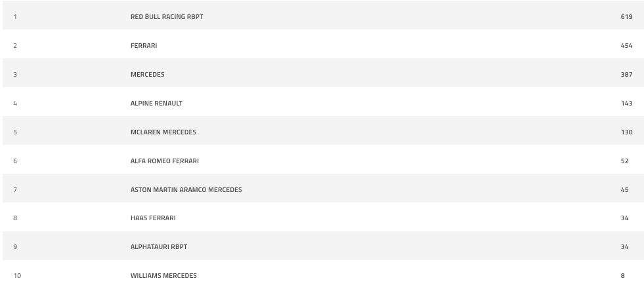Image resolution: width=644 pixels, height=291 pixels.
Task: Open the Williams Mercedes team link
Action: coord(163,275)
